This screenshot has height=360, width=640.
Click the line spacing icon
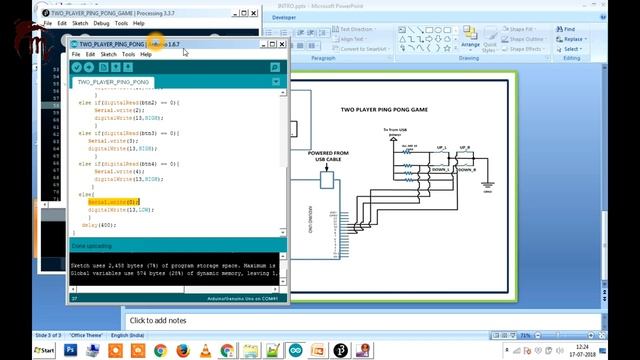(x=324, y=33)
